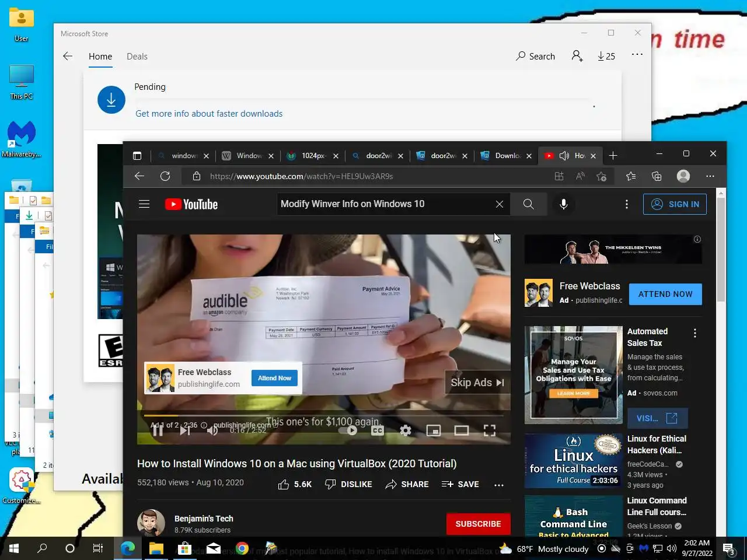Open Benjamin's Tech channel avatar
Screen dimensions: 747x560
(x=151, y=523)
